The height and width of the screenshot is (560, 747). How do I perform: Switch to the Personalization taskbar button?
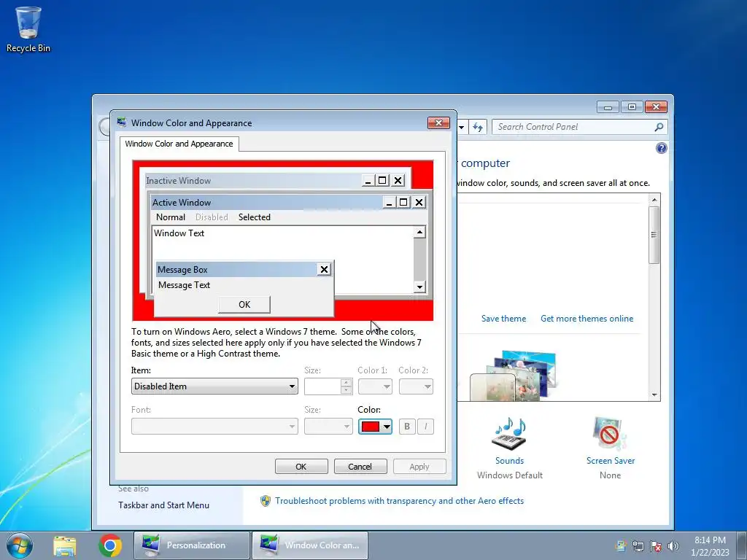point(192,545)
